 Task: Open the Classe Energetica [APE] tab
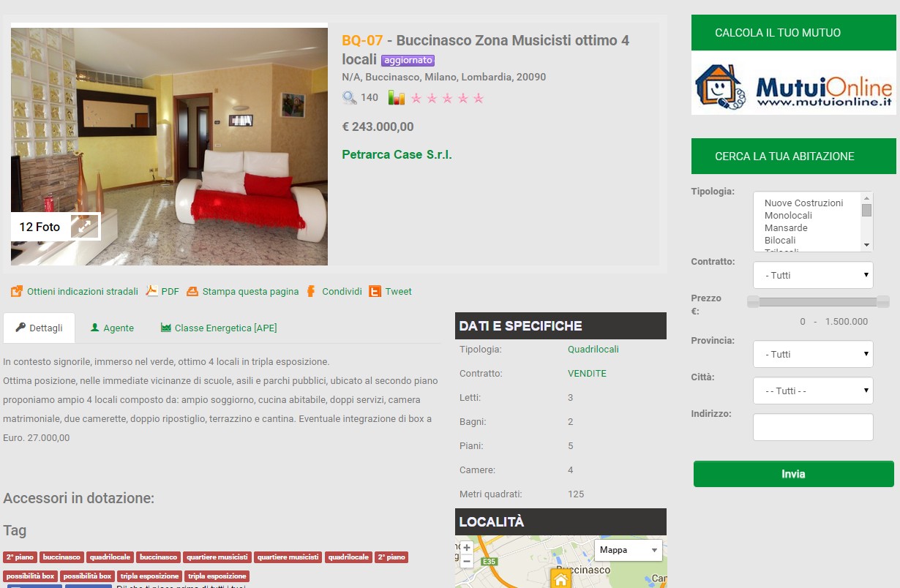tap(219, 328)
